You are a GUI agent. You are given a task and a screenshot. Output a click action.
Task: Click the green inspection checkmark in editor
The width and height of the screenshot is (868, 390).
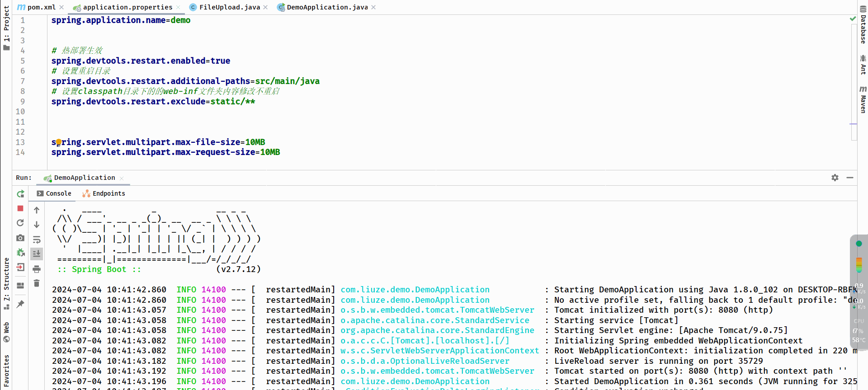(x=853, y=19)
